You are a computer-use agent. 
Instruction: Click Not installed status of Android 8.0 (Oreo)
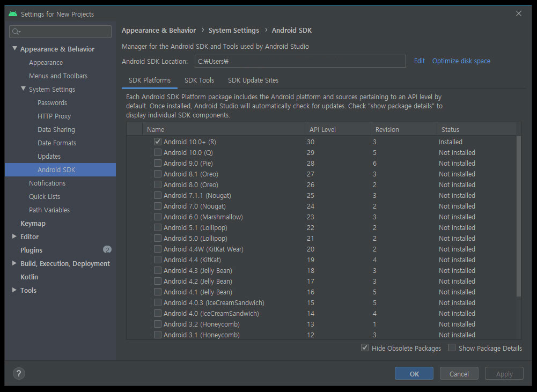pos(457,184)
